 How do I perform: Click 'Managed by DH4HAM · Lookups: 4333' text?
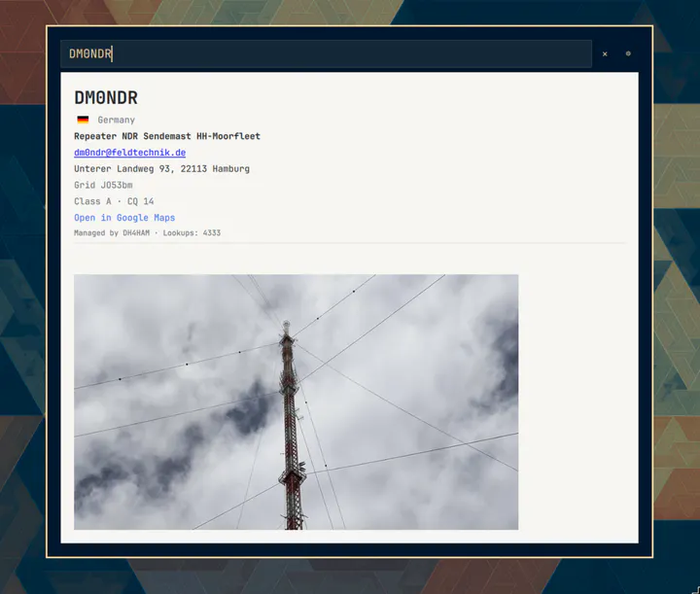point(148,233)
